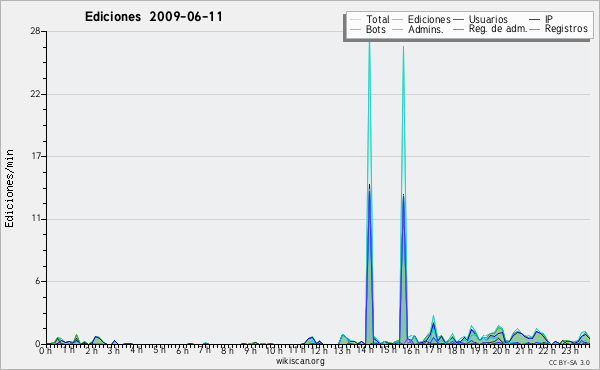Click the 22 value on y-axis
600x370 pixels.
(36, 94)
